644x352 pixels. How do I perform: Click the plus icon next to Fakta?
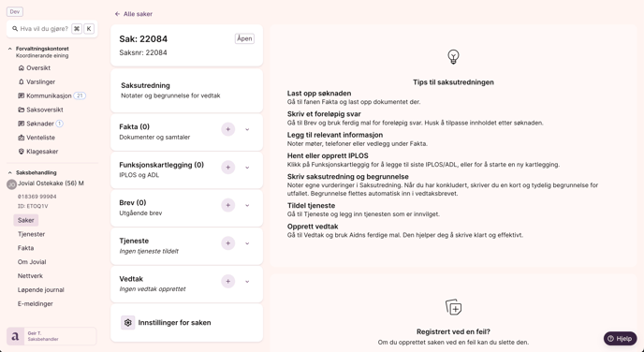tap(228, 129)
